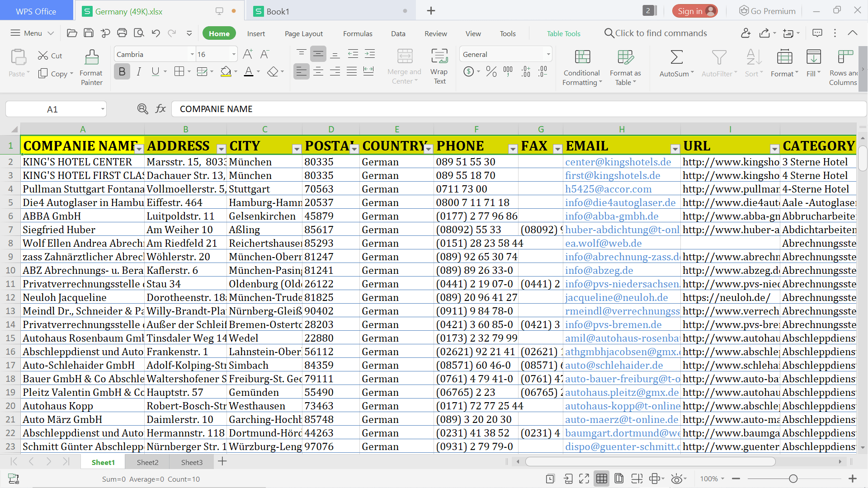Click Conditional Formatting button
This screenshot has width=868, height=488.
(582, 67)
